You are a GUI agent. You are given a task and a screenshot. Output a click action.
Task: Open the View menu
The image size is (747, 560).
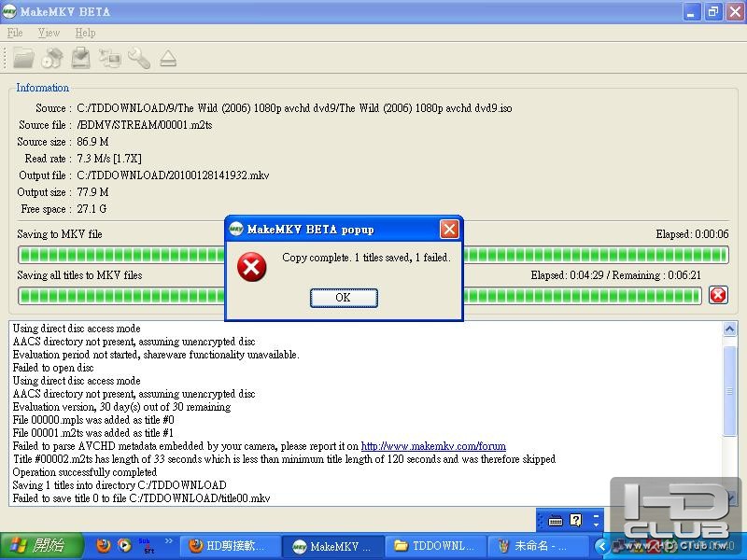[49, 33]
